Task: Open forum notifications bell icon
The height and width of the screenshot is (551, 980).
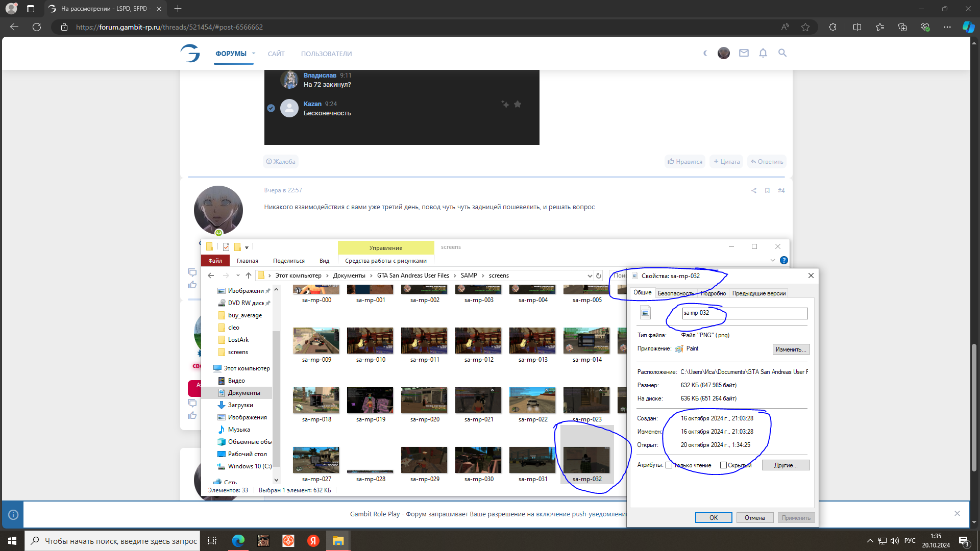Action: pyautogui.click(x=763, y=53)
